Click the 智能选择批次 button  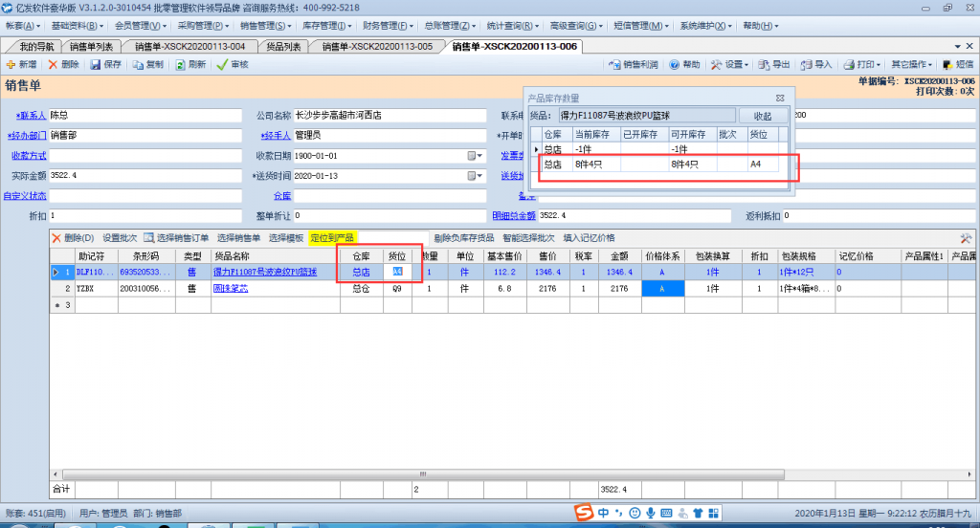(x=528, y=238)
